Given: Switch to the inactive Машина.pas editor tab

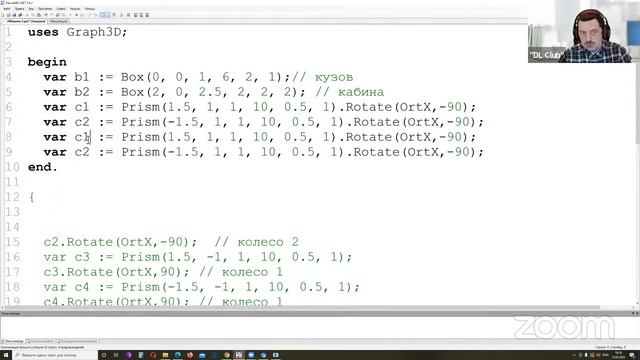Looking at the screenshot, I should 58,21.
